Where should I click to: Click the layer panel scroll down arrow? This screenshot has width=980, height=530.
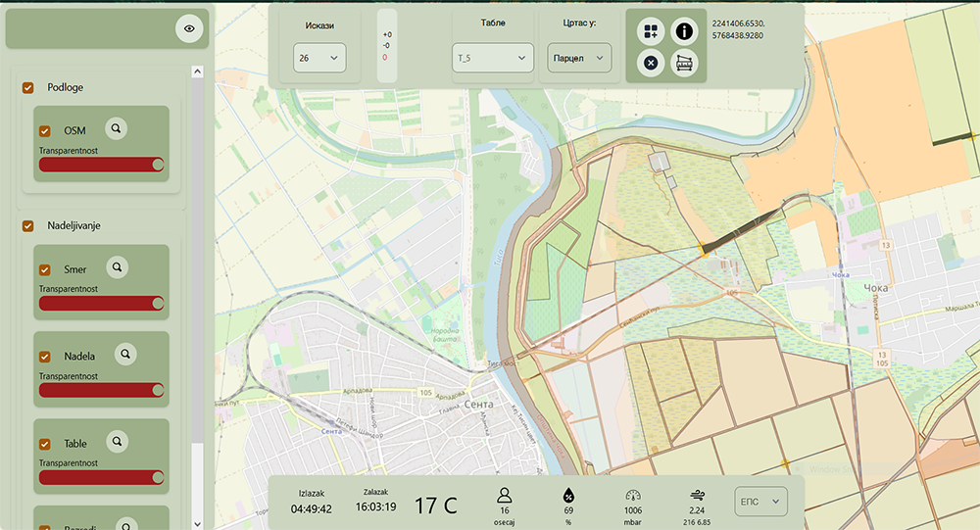pyautogui.click(x=198, y=524)
